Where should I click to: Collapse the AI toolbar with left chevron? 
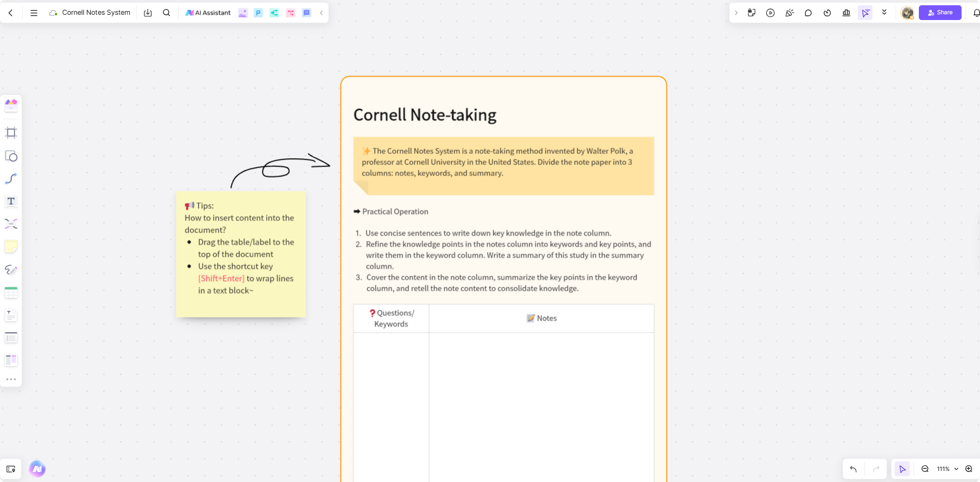(321, 13)
